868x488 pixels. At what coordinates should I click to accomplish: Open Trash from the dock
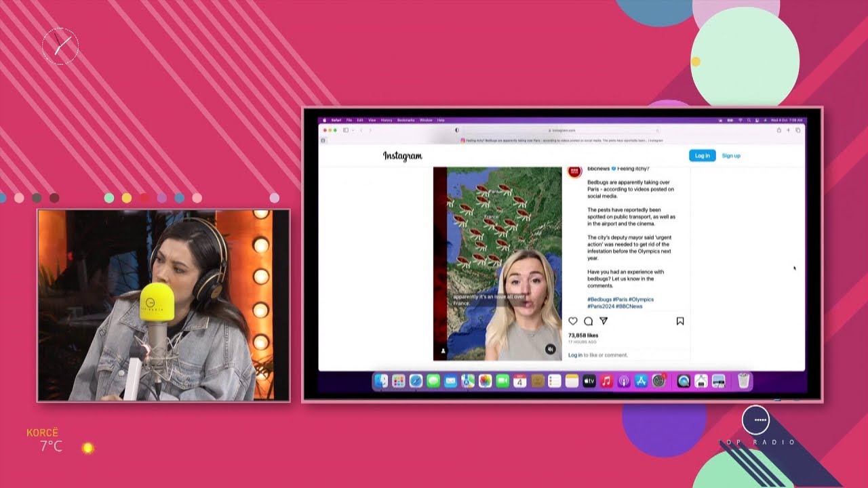pyautogui.click(x=743, y=382)
